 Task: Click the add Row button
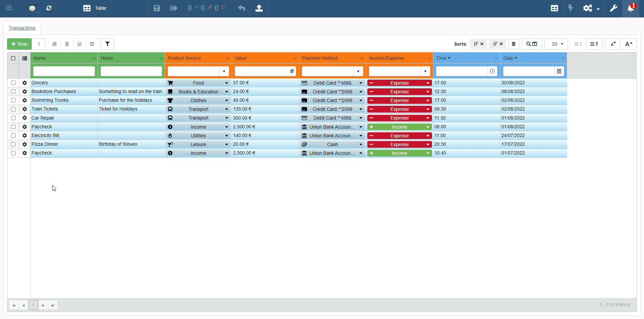pos(19,44)
